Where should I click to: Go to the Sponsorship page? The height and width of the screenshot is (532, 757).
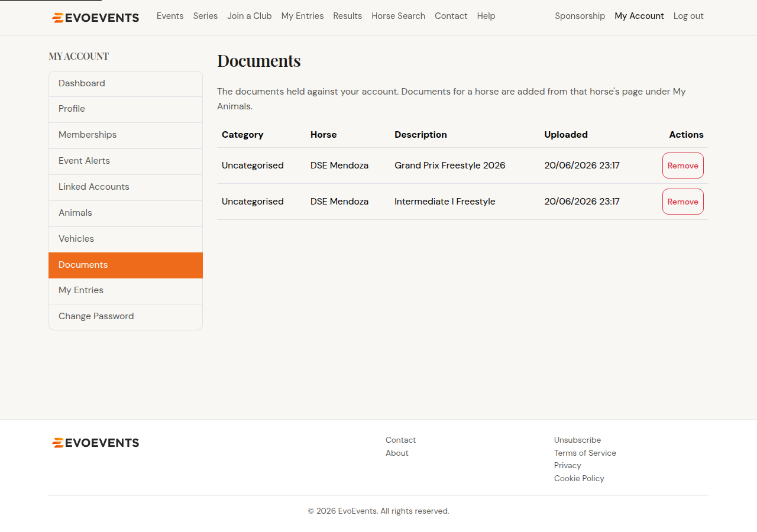click(x=580, y=16)
